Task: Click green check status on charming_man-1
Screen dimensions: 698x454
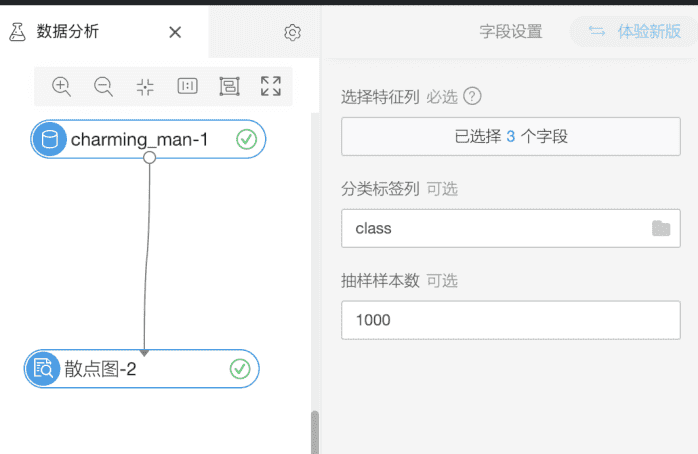Action: [x=246, y=140]
